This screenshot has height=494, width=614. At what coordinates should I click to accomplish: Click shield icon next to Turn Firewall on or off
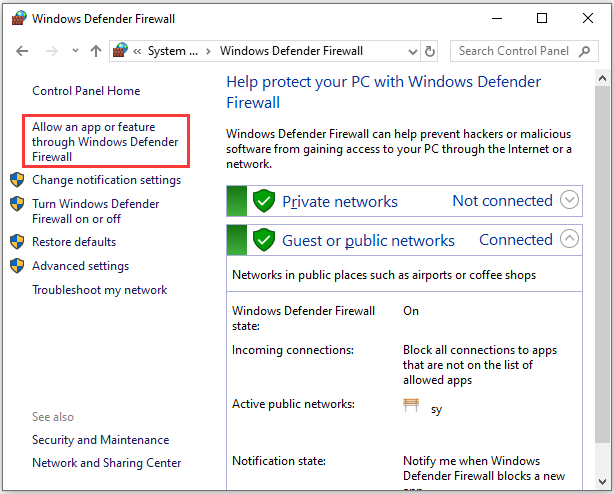[x=17, y=204]
